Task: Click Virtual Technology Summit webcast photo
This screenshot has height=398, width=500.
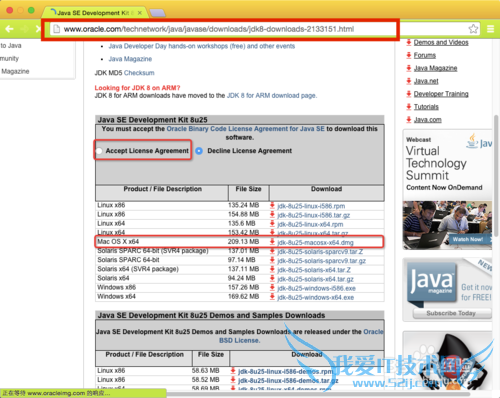Action: click(x=447, y=225)
